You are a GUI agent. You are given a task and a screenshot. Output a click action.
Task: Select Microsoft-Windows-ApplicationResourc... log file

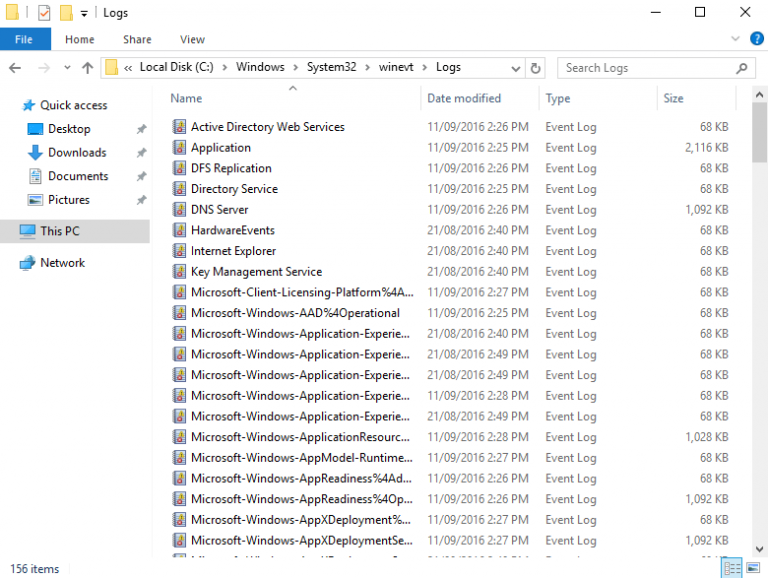click(x=300, y=437)
